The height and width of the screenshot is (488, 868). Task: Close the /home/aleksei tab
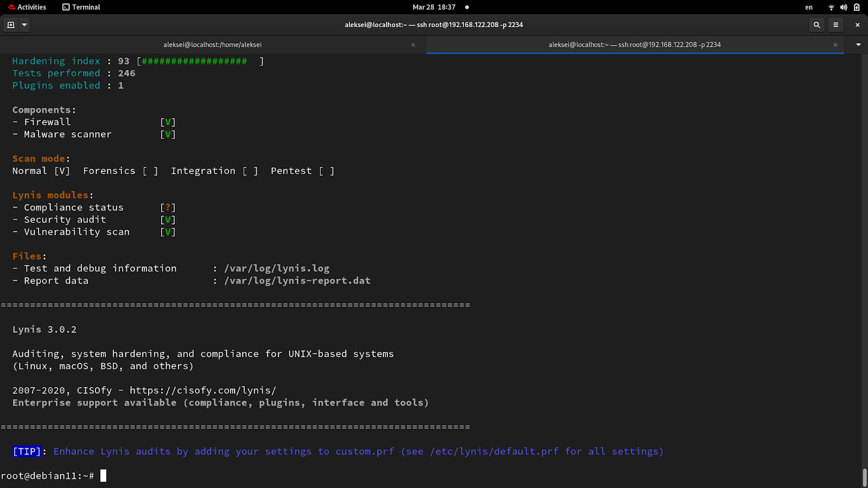tap(413, 45)
